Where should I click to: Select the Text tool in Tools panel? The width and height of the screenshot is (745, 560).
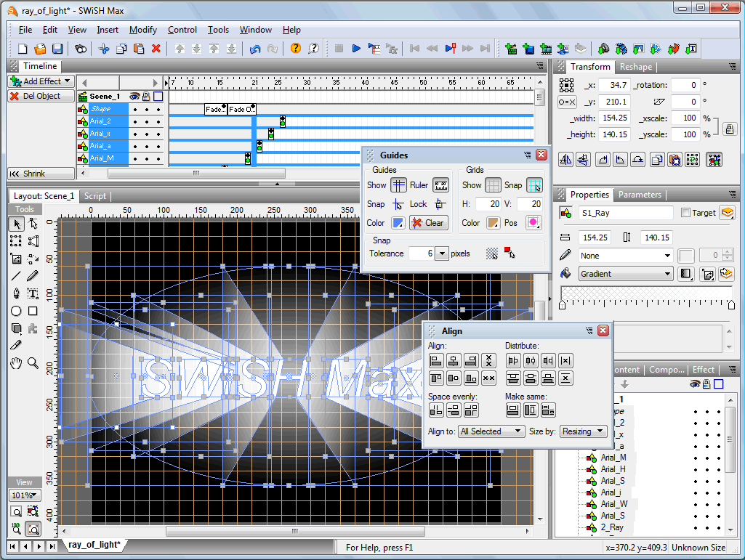tap(33, 293)
